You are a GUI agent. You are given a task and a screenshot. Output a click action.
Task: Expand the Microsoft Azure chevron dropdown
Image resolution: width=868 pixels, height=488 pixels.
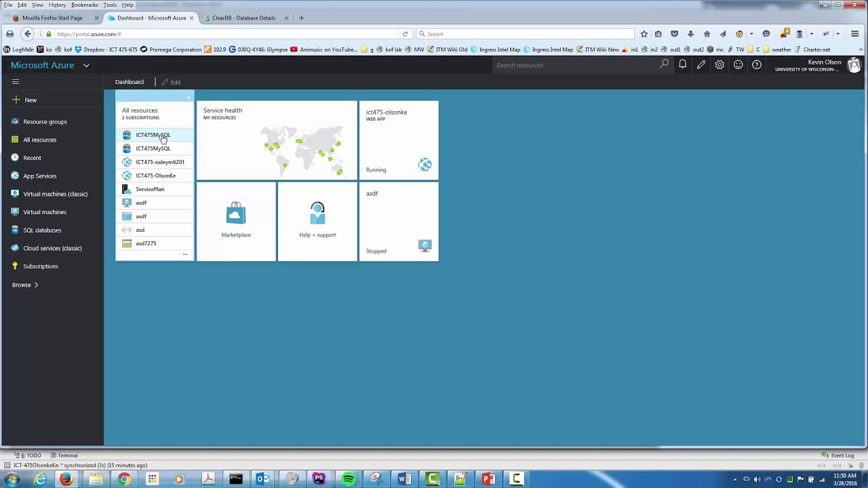pos(86,66)
